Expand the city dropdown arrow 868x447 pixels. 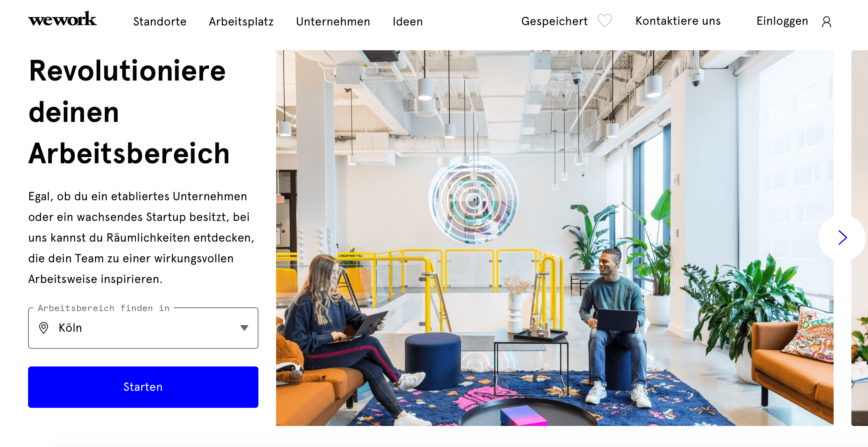tap(244, 328)
